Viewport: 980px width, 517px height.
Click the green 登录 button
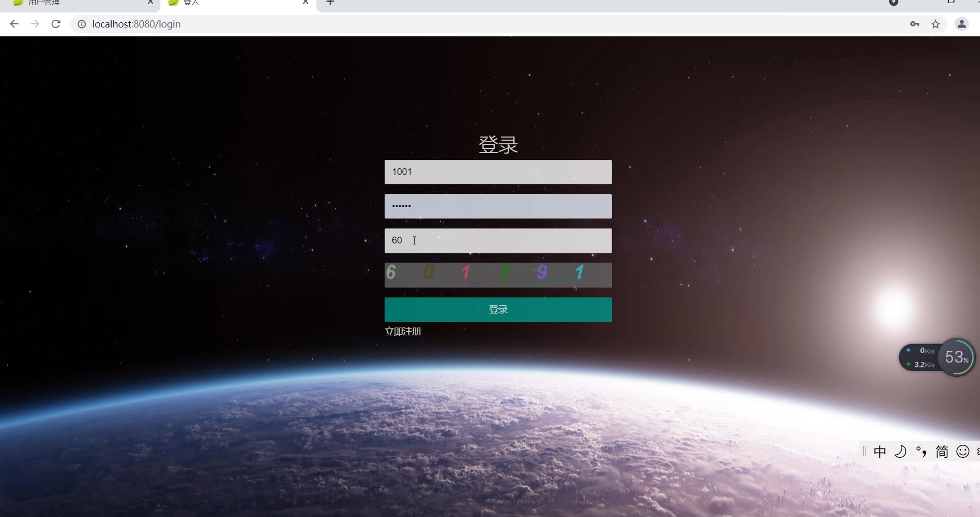[x=498, y=309]
